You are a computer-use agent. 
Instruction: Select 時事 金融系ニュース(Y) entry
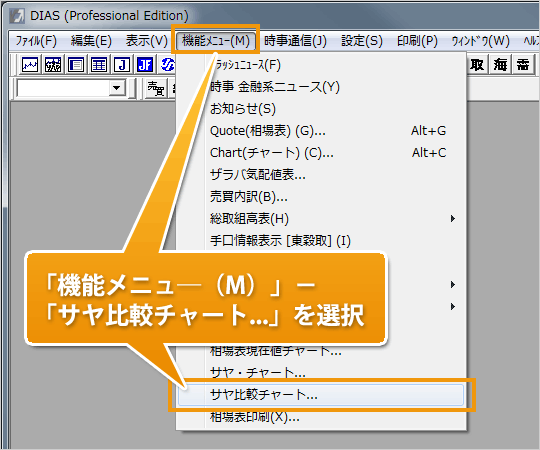321,87
